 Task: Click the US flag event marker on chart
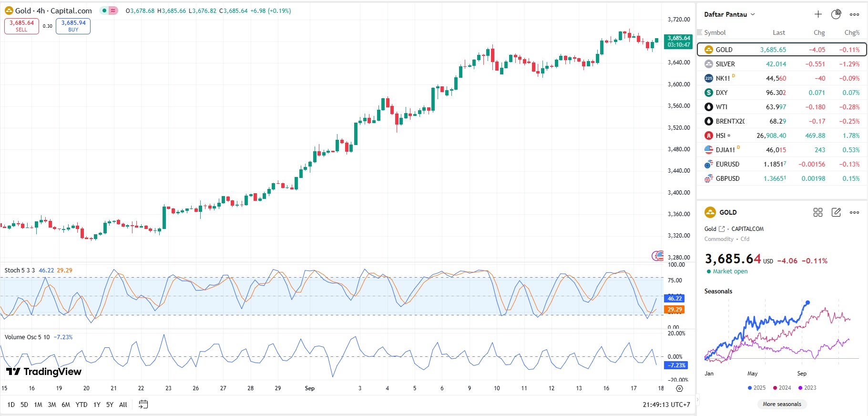[x=658, y=256]
